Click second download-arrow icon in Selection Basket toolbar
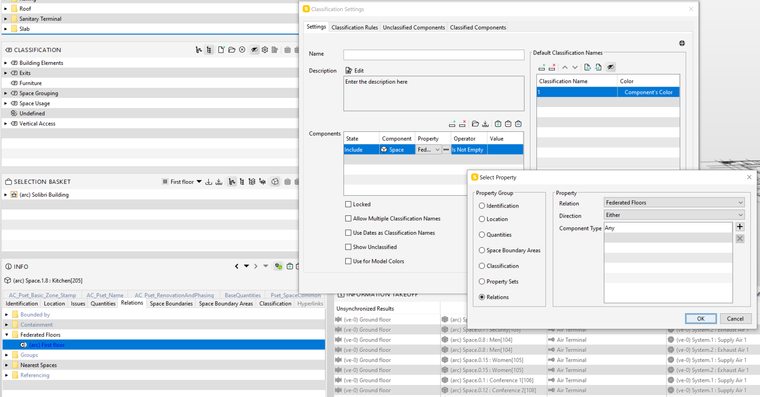The image size is (760, 397). [219, 182]
